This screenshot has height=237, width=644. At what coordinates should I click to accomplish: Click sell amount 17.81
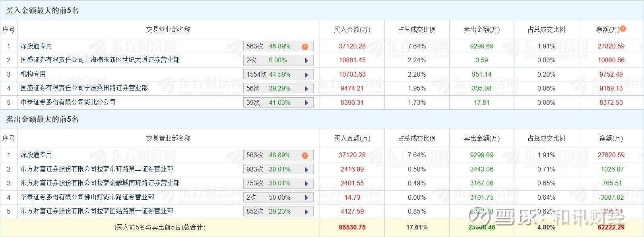(x=482, y=102)
